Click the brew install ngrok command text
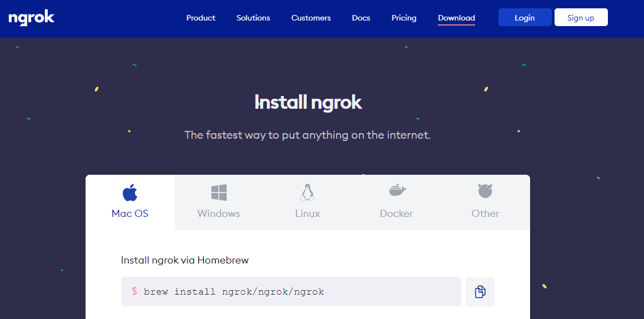This screenshot has height=319, width=644. click(x=234, y=292)
